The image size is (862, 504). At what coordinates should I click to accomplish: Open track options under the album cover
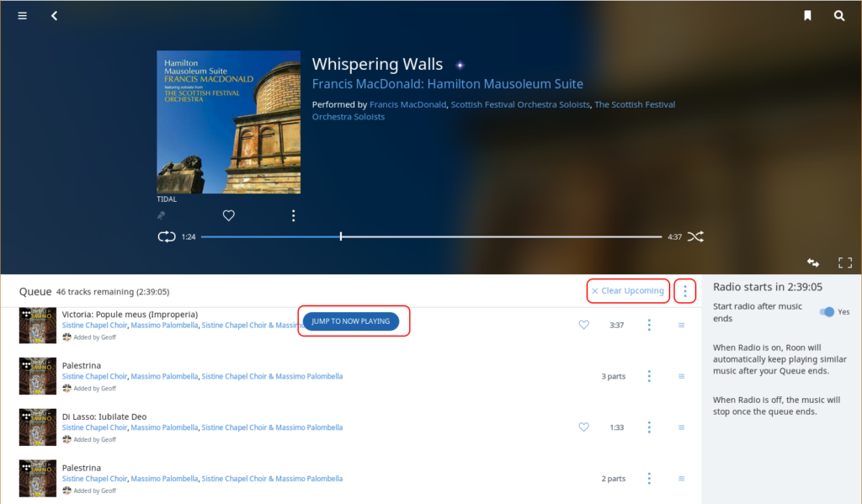294,215
